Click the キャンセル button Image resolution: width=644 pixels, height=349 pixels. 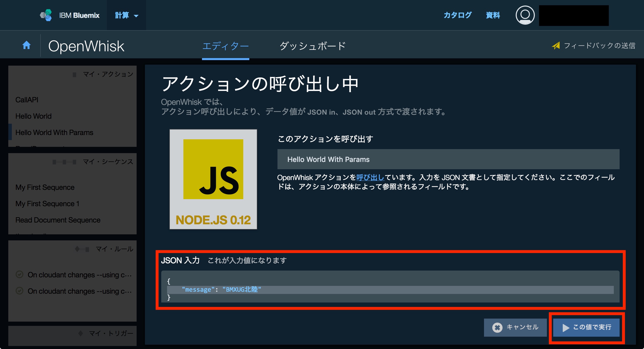click(515, 327)
